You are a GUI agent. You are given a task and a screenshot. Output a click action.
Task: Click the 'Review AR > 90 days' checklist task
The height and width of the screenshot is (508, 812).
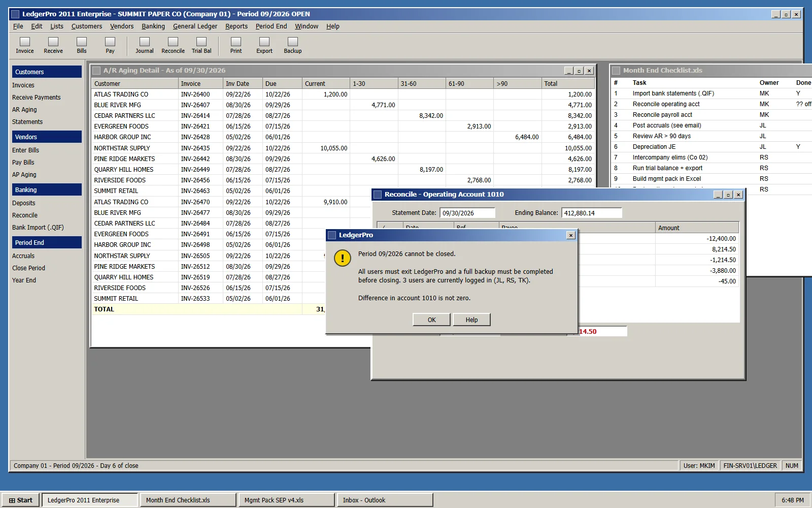pyautogui.click(x=661, y=136)
